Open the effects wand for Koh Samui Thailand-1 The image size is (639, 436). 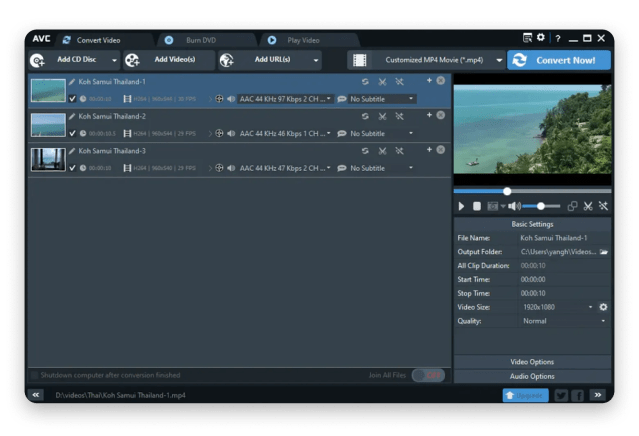[x=399, y=82]
